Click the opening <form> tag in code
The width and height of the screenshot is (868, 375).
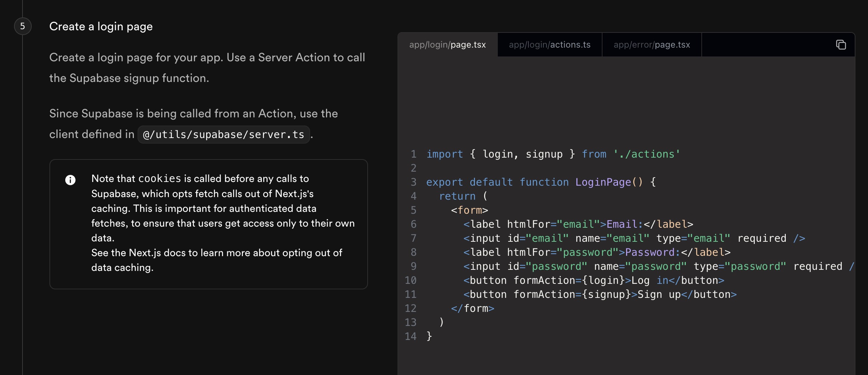(469, 210)
